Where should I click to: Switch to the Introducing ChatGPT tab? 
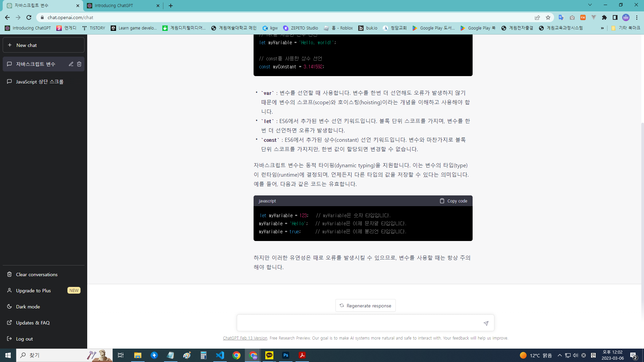pos(114,6)
